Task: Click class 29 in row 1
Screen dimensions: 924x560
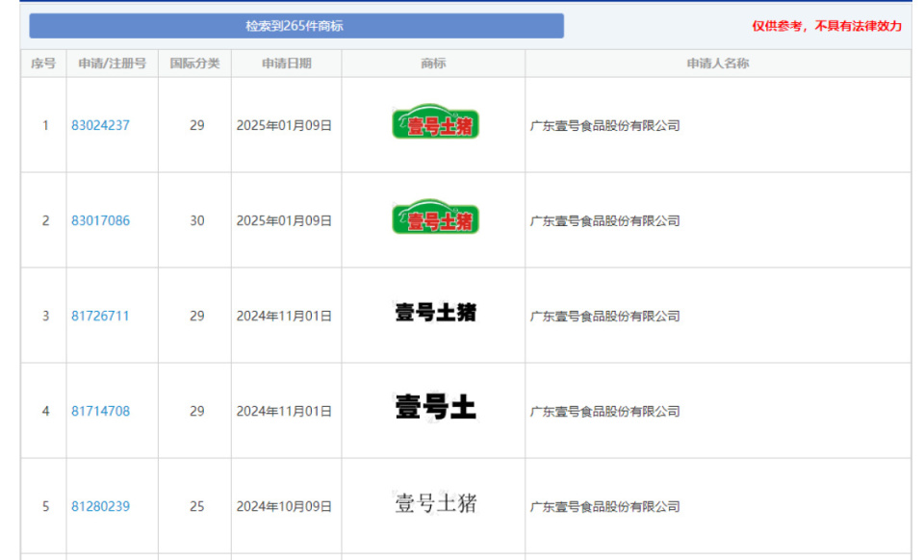Action: click(x=196, y=125)
